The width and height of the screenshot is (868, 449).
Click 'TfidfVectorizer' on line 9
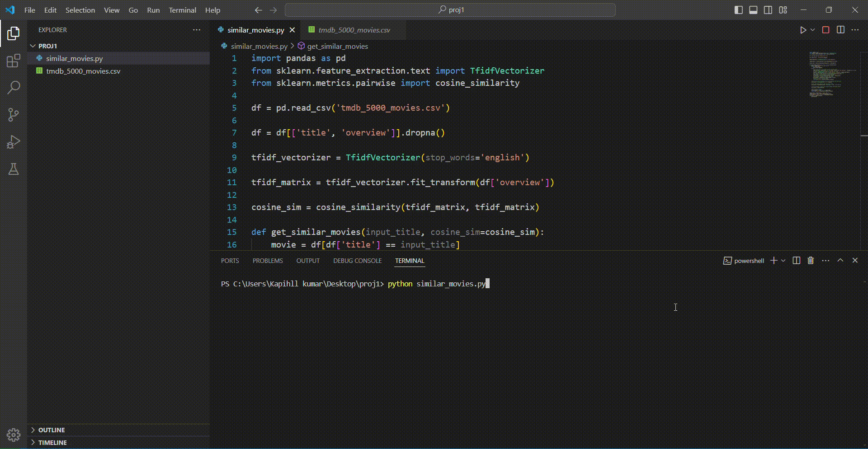tap(383, 157)
